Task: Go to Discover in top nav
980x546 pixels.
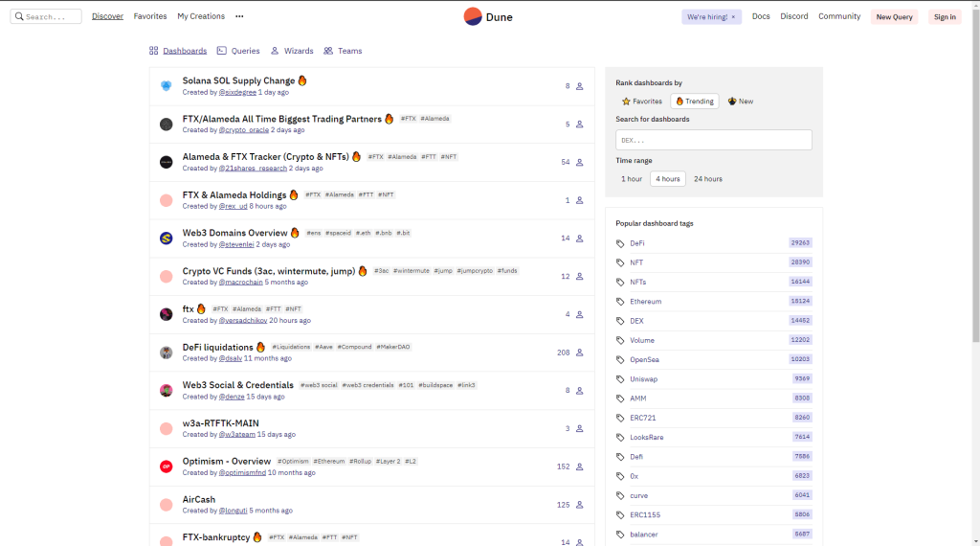Action: pyautogui.click(x=107, y=16)
